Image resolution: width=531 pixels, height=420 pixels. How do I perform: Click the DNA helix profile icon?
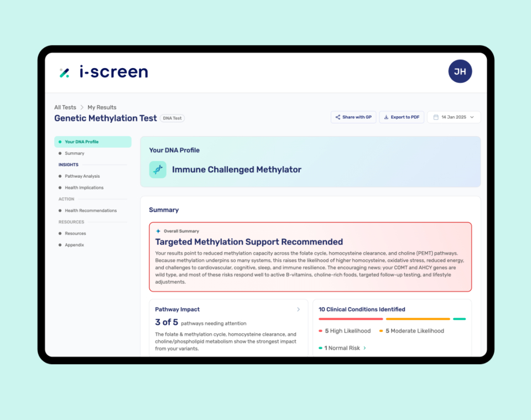click(158, 169)
